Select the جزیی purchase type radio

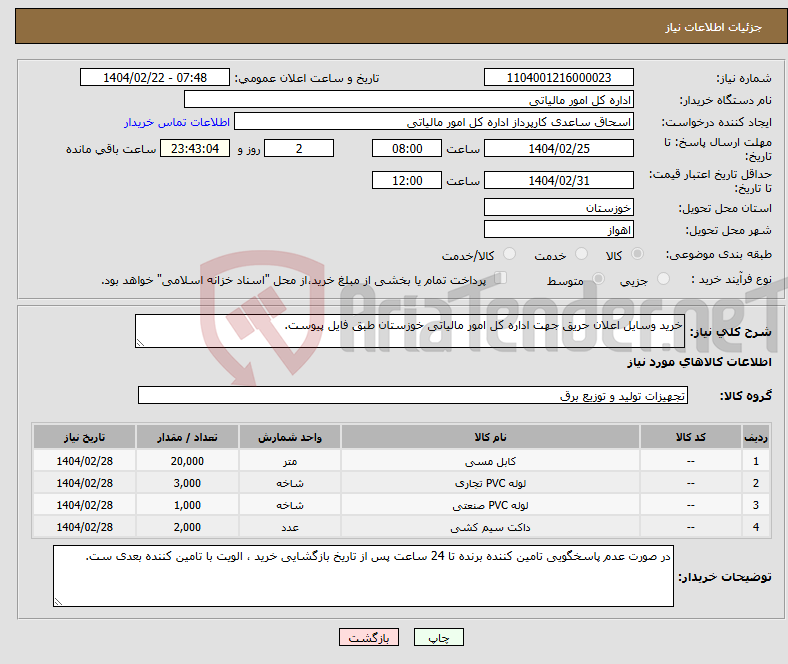[663, 278]
